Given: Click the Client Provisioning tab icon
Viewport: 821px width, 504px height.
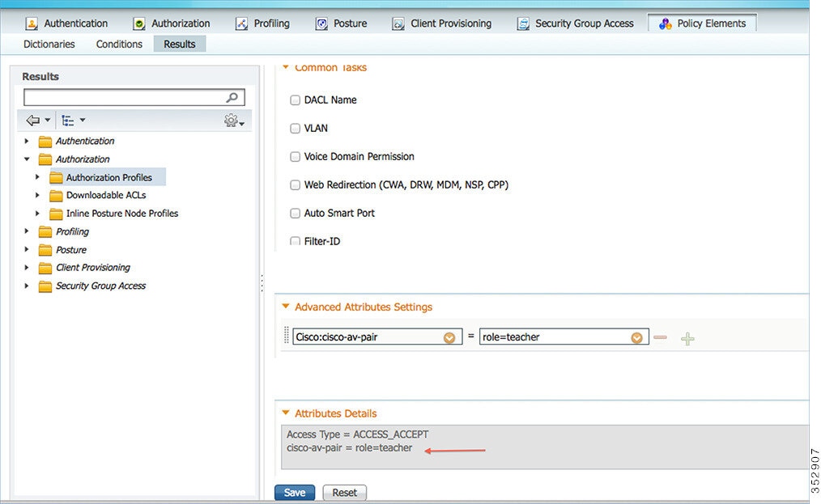Looking at the screenshot, I should [x=398, y=23].
